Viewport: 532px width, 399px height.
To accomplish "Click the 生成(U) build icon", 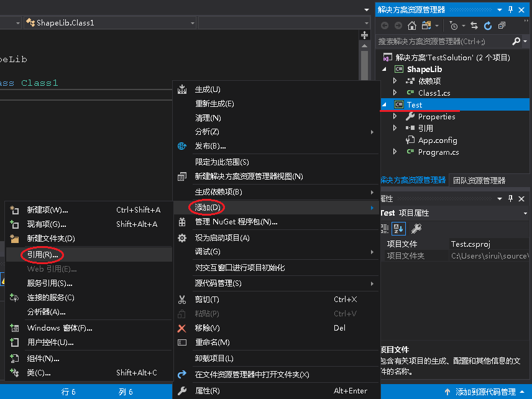I will point(182,89).
